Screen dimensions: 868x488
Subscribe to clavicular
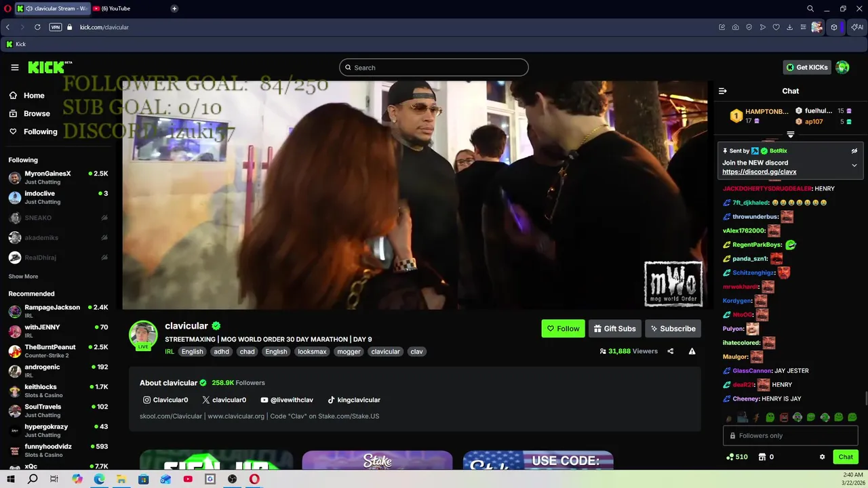[x=673, y=329]
